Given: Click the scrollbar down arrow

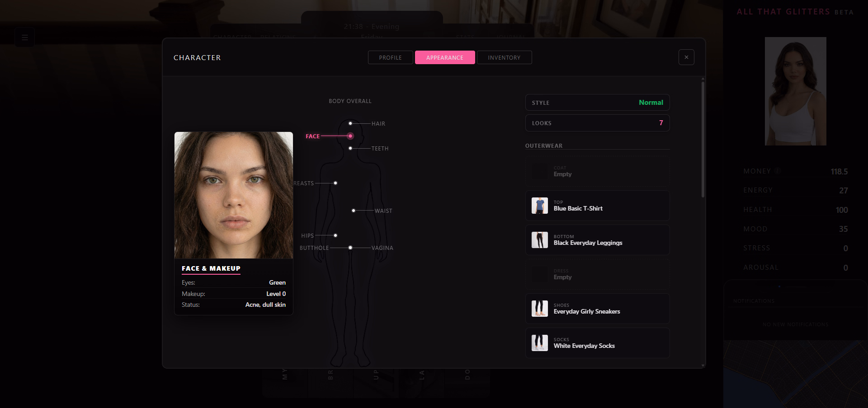Looking at the screenshot, I should tap(703, 365).
